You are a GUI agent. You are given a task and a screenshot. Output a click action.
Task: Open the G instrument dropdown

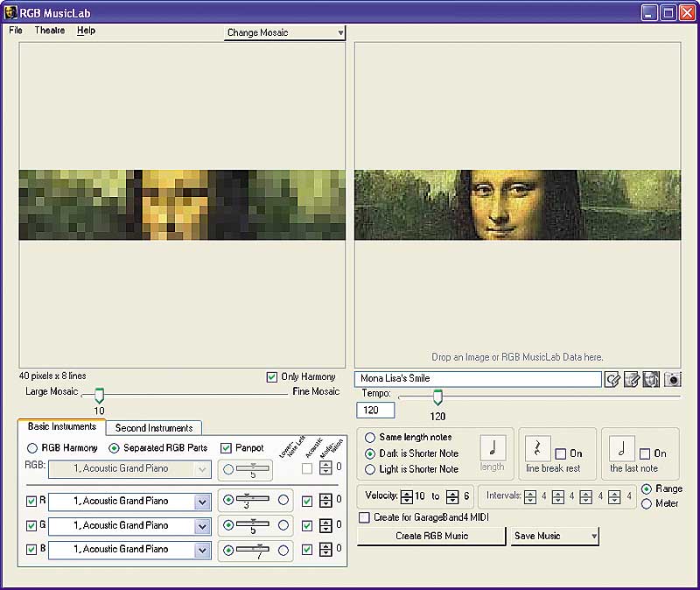coord(202,526)
